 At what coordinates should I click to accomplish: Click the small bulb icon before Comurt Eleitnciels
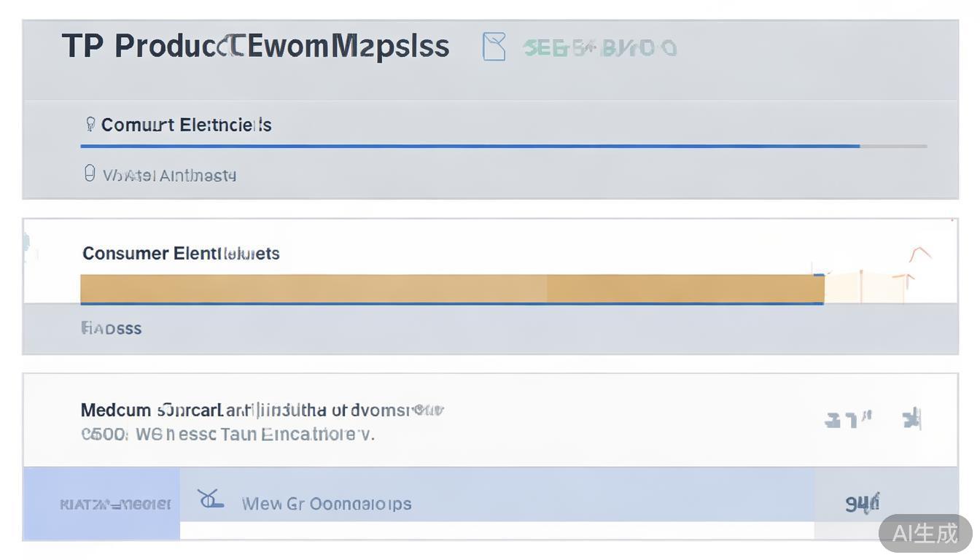pyautogui.click(x=90, y=125)
